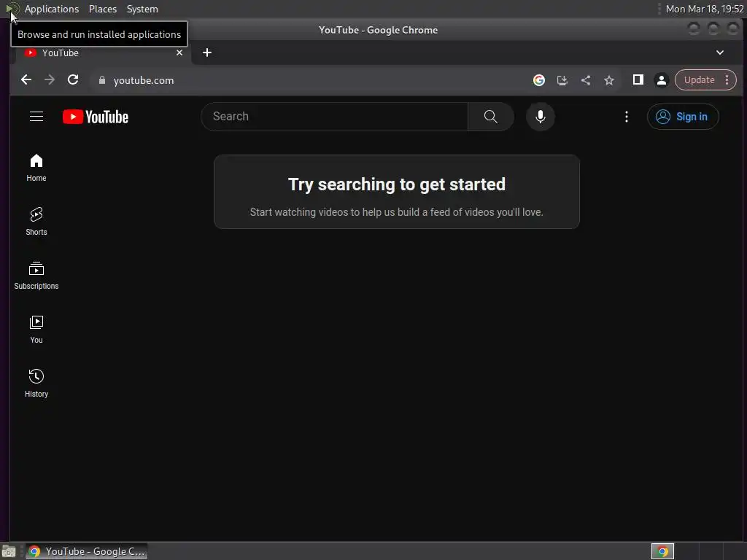Click the YouTube logo
The height and width of the screenshot is (560, 747).
(x=96, y=117)
